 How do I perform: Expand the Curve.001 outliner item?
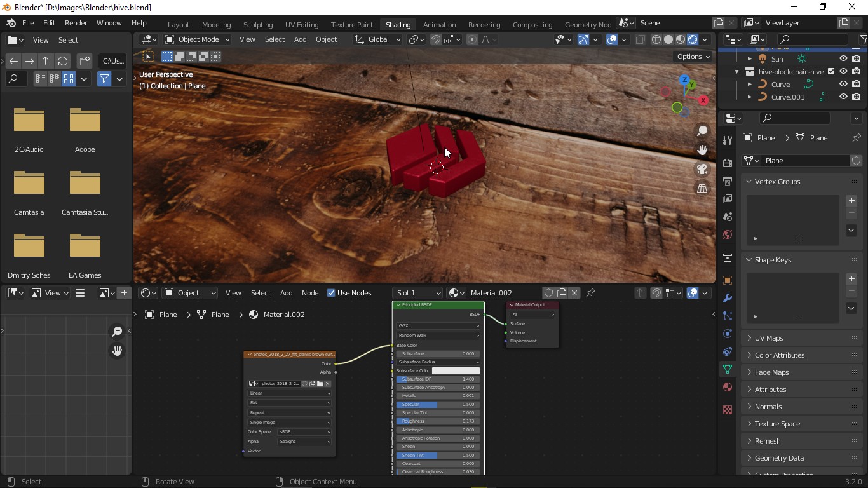749,97
